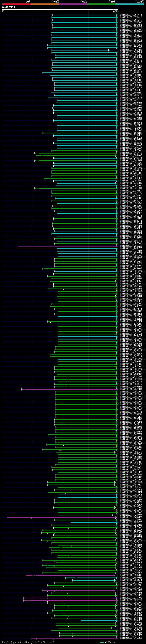Select the UniRef100_B6KBL3 label
This screenshot has height=644, width=146.
(x=131, y=314)
